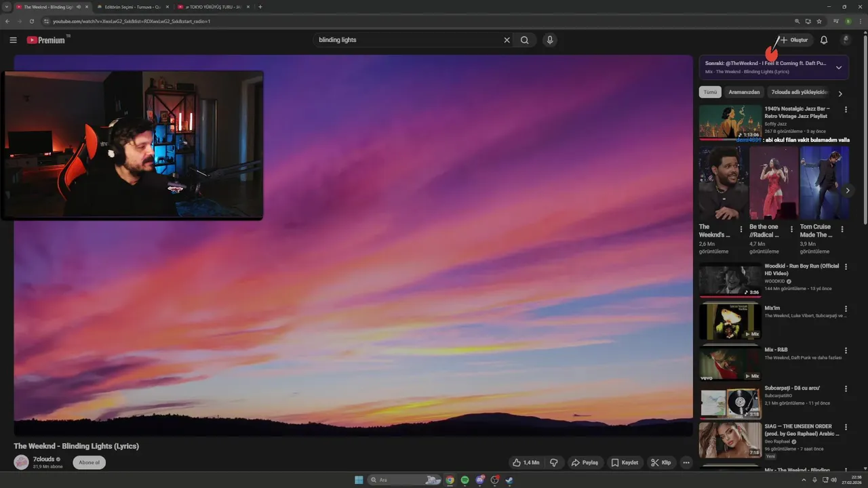Click the video title Blinding Lights (Lyrics)
This screenshot has width=868, height=488.
pos(77,446)
